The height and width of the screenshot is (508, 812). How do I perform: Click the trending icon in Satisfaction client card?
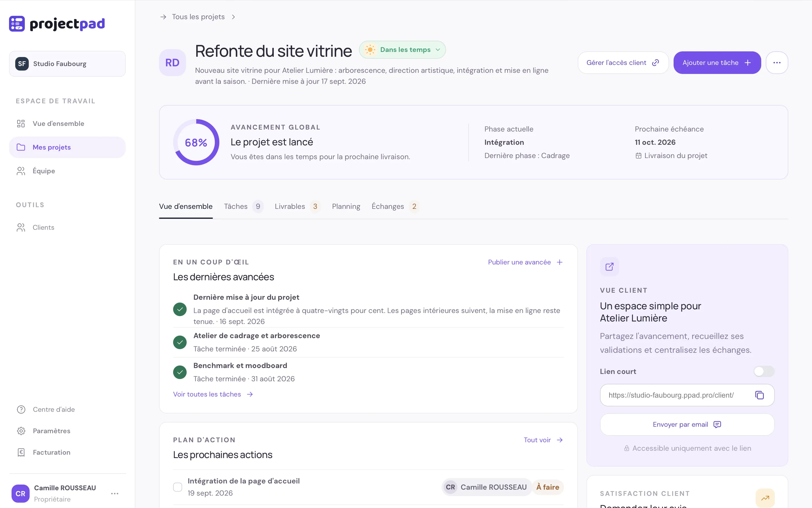click(x=765, y=498)
